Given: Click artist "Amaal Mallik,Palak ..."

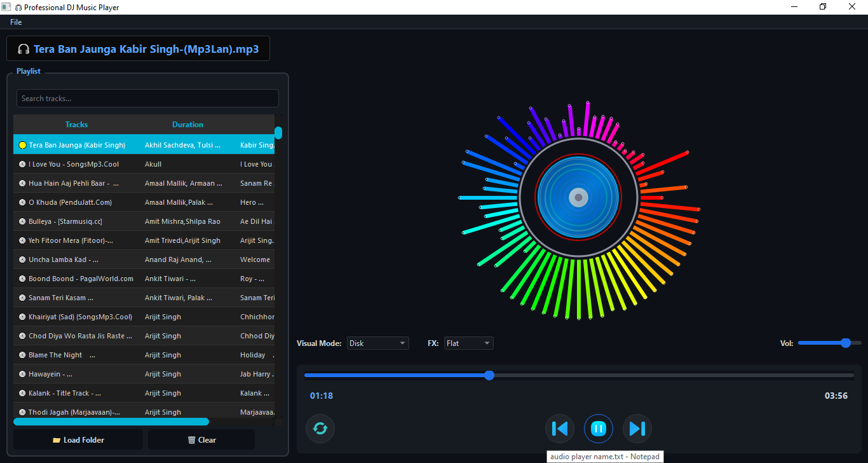Looking at the screenshot, I should (179, 202).
